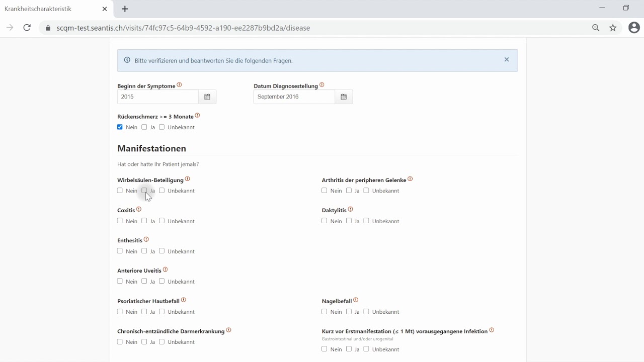This screenshot has width=644, height=362.
Task: Click the info icon inside the blue alert
Action: pyautogui.click(x=127, y=60)
